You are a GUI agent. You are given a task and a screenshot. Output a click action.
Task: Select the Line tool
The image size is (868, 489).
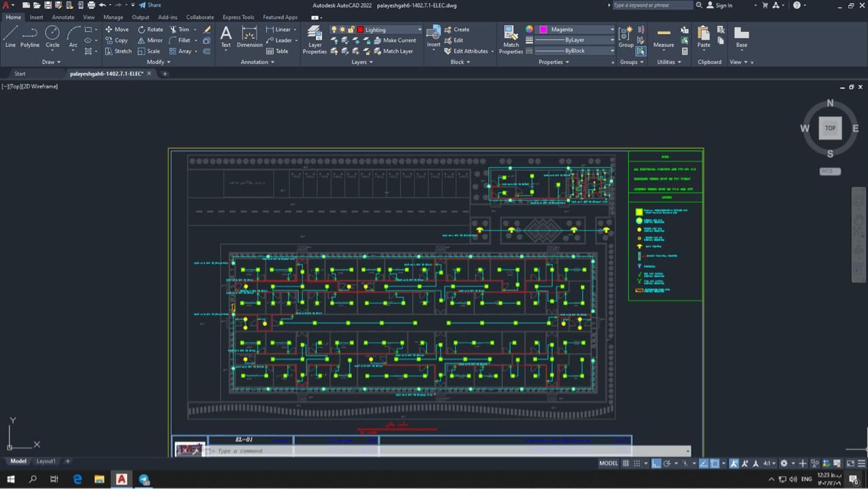[10, 37]
